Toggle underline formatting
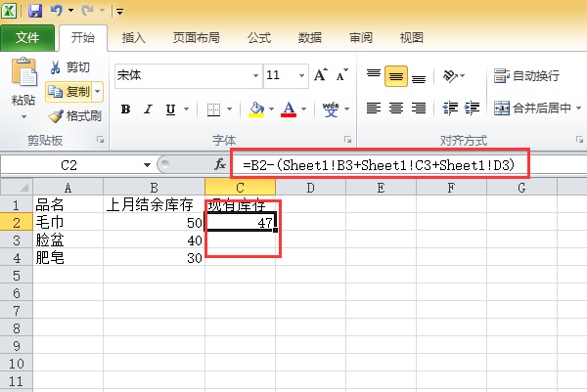Screen dimensions: 587x392 click(x=170, y=109)
